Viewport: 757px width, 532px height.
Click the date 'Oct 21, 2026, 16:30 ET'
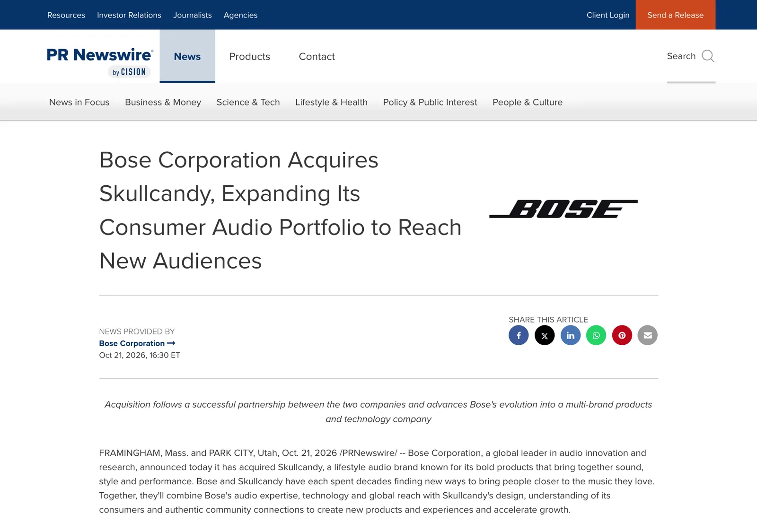(x=140, y=355)
